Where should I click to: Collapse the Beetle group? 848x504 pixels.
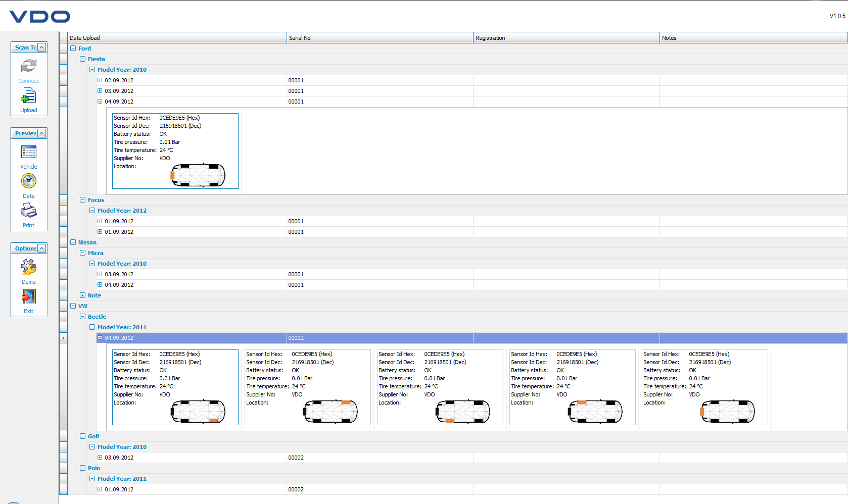(x=82, y=317)
